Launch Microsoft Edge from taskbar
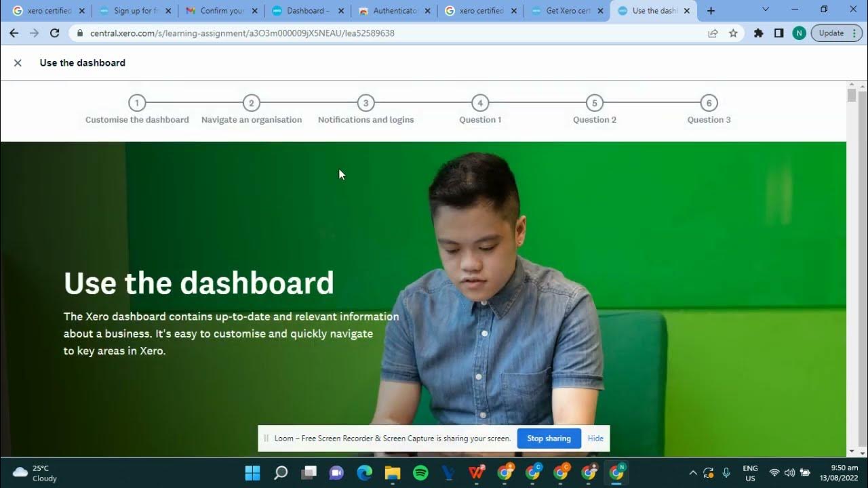Viewport: 868px width, 488px height. click(365, 472)
